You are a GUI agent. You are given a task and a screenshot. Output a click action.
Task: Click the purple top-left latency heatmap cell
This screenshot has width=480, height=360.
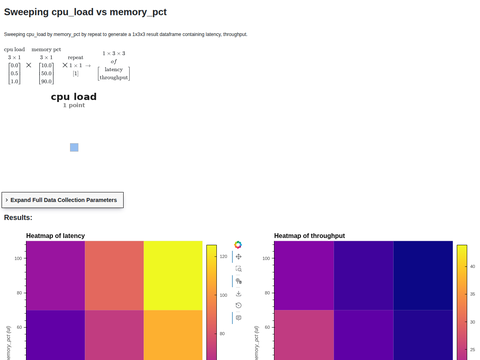pyautogui.click(x=56, y=275)
